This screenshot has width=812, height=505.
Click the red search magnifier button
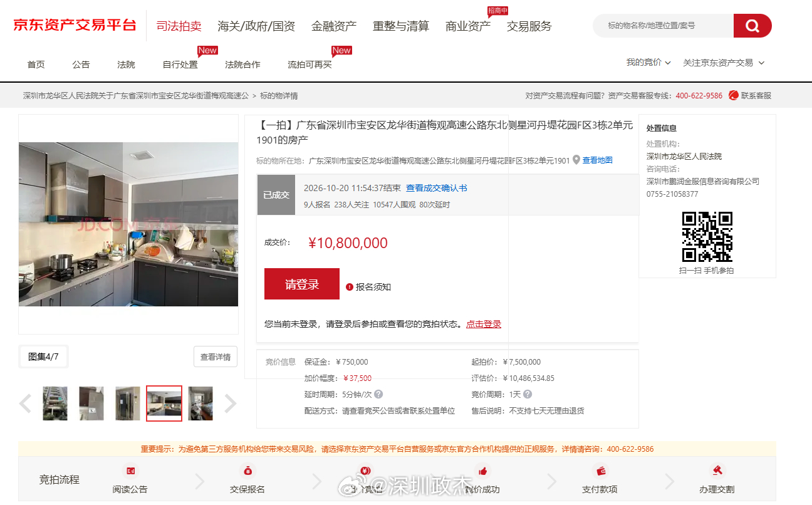pyautogui.click(x=752, y=26)
